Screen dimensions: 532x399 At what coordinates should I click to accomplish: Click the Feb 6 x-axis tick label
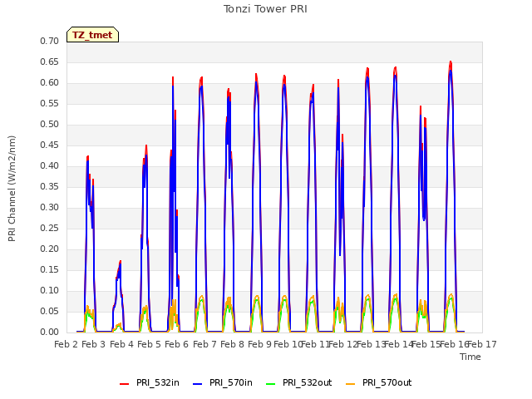176,344
